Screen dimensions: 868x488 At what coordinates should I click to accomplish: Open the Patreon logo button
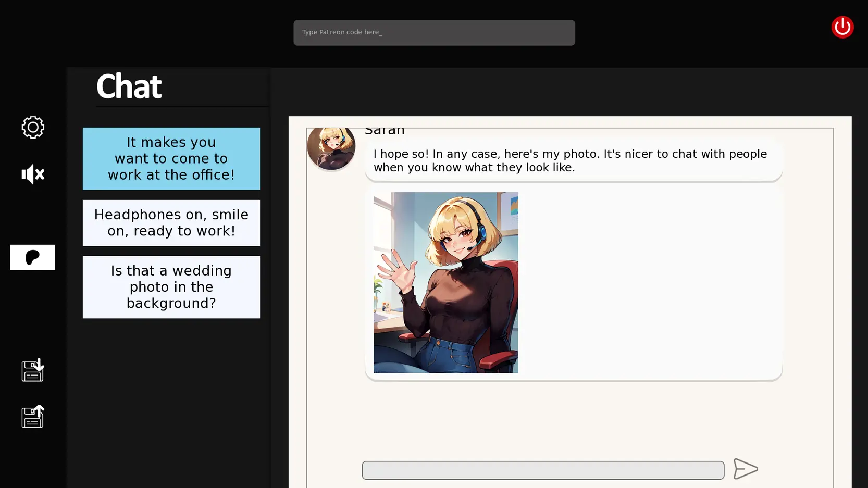pos(32,257)
